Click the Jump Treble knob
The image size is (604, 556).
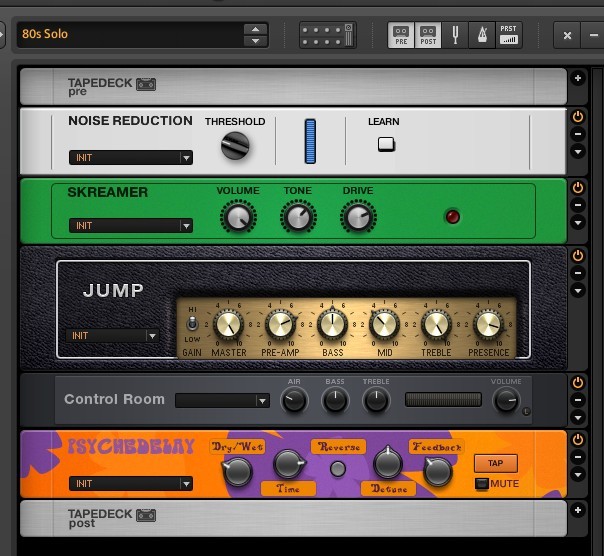coord(436,324)
